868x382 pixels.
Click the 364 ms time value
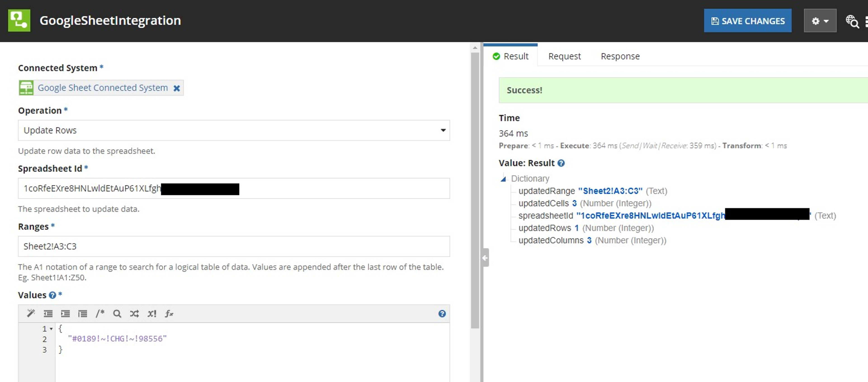[x=513, y=134]
